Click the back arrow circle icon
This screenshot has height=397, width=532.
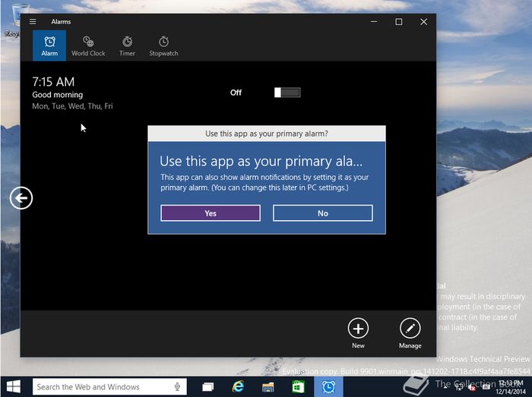pos(21,198)
